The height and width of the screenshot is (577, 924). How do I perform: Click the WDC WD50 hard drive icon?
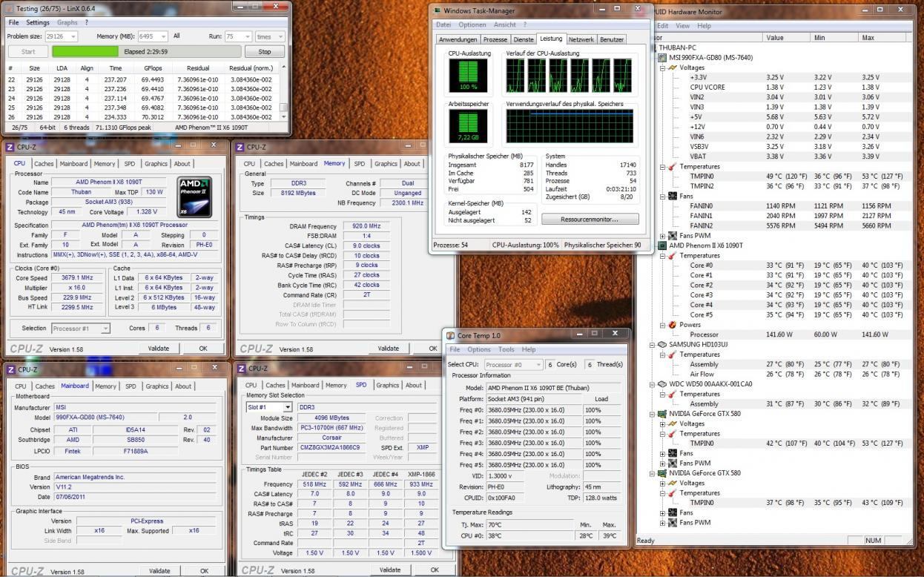[x=663, y=384]
